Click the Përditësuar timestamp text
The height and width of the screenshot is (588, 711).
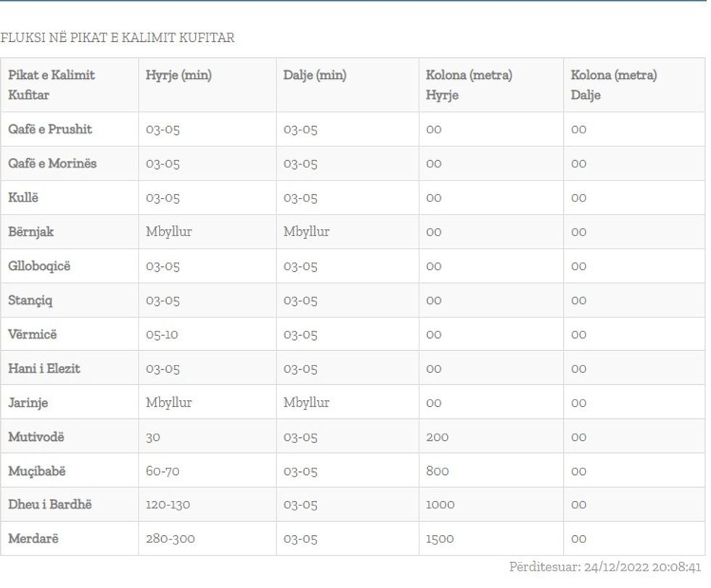[604, 567]
